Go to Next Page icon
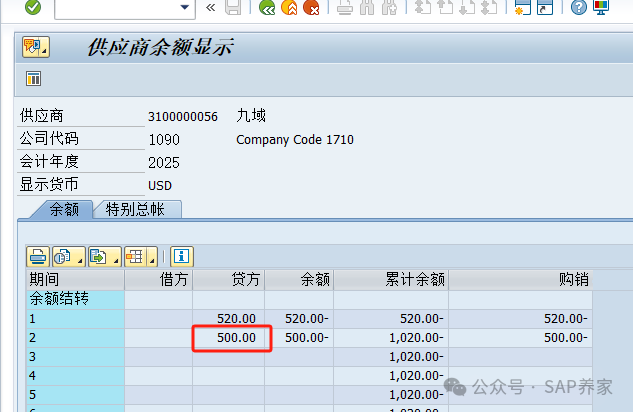The width and height of the screenshot is (633, 412). [467, 7]
